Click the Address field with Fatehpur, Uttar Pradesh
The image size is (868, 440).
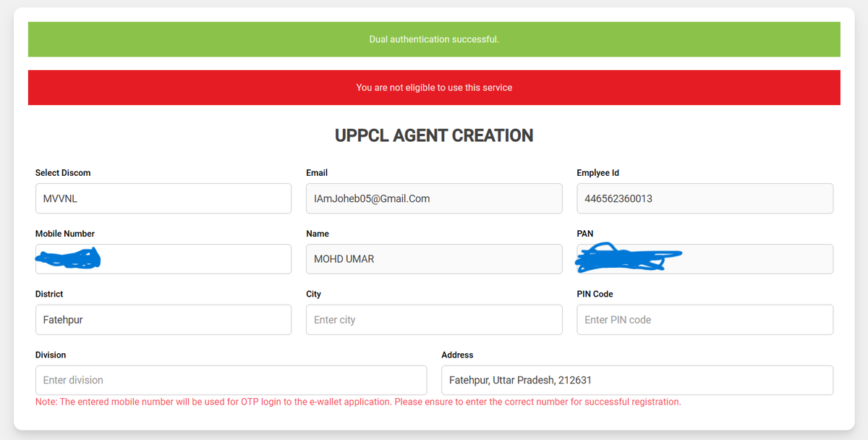click(x=637, y=380)
